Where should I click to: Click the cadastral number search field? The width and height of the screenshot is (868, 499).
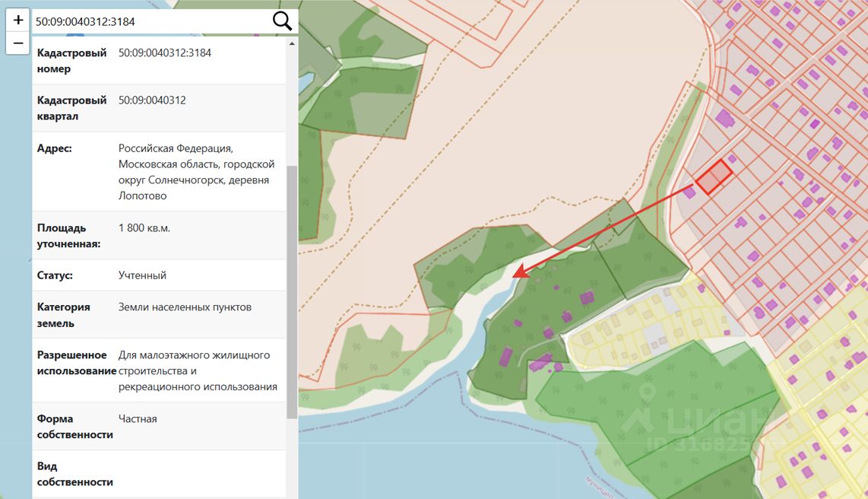[150, 21]
